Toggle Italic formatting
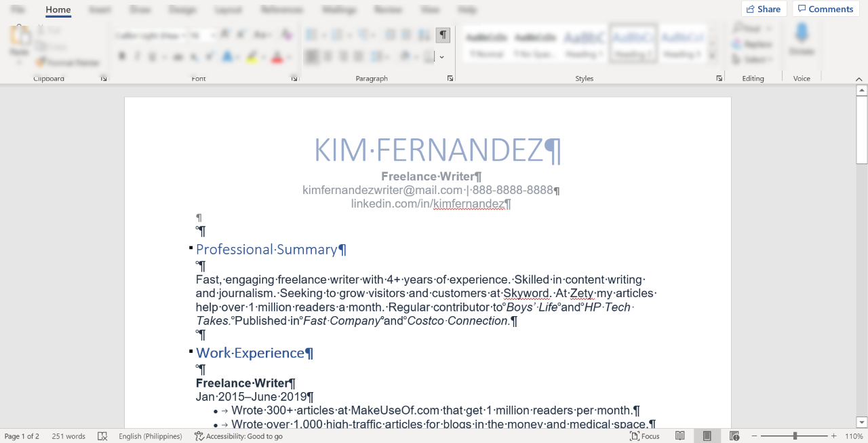This screenshot has height=443, width=868. [136, 56]
